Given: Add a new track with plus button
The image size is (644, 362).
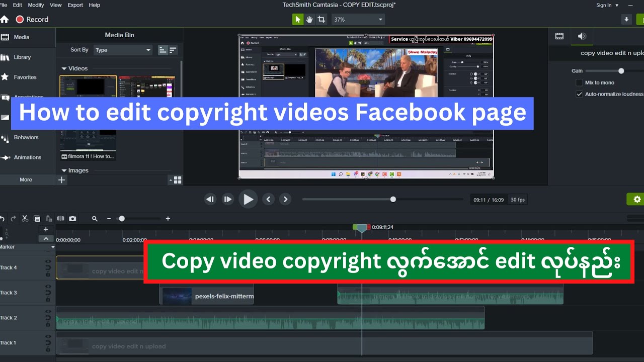Looking at the screenshot, I should (x=46, y=230).
